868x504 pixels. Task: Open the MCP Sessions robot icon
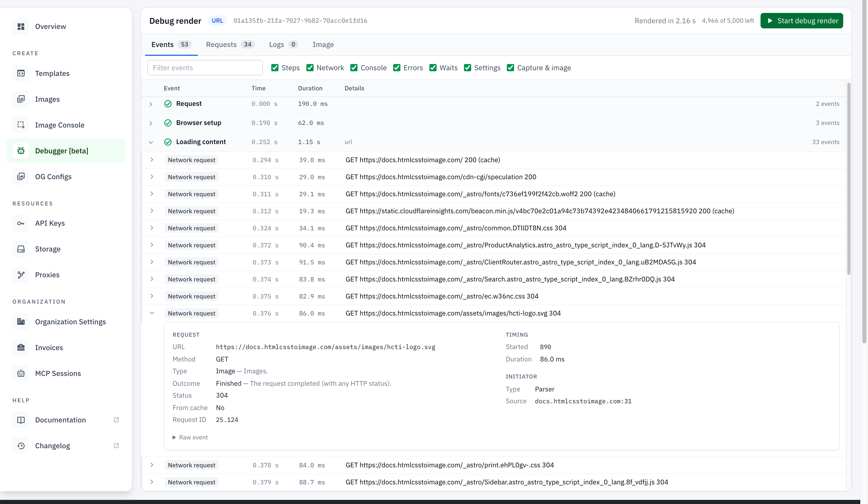coord(21,373)
